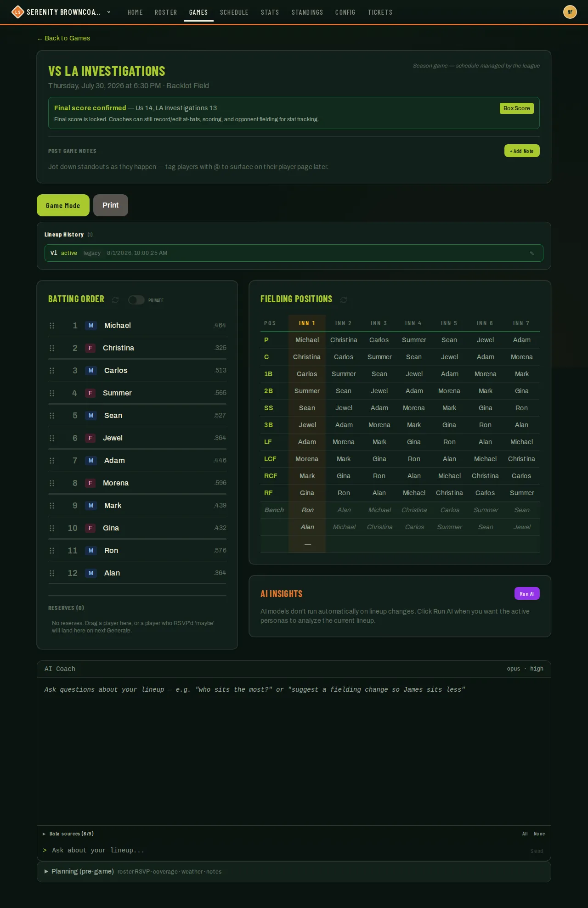Click the opus · high model selector
588x908 pixels.
click(525, 669)
